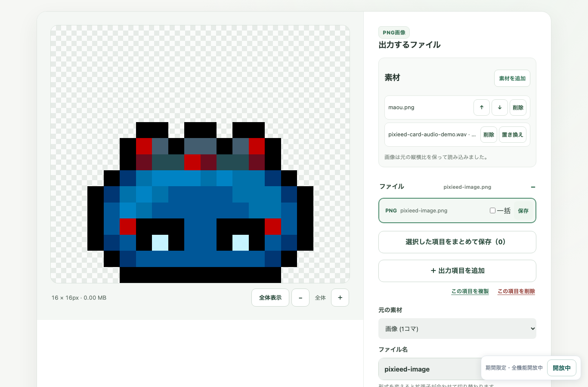
Task: Delete maou.png using the 削除 button
Action: tap(518, 107)
